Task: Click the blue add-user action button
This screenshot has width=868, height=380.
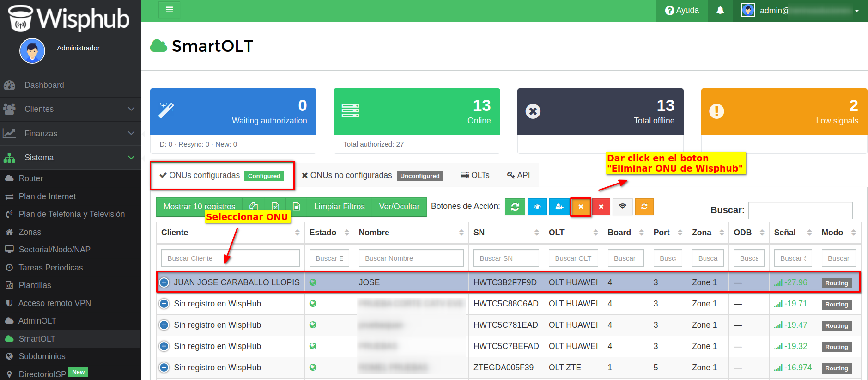Action: click(559, 207)
